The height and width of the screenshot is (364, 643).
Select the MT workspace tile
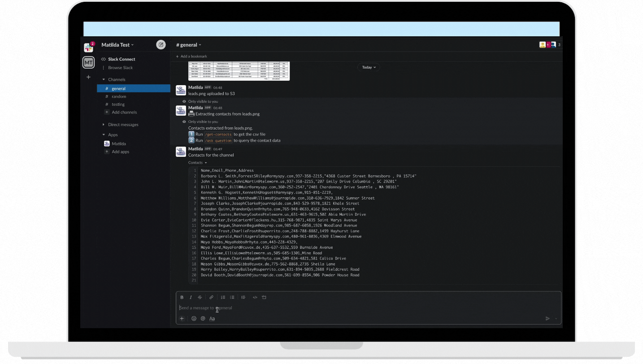coord(89,63)
